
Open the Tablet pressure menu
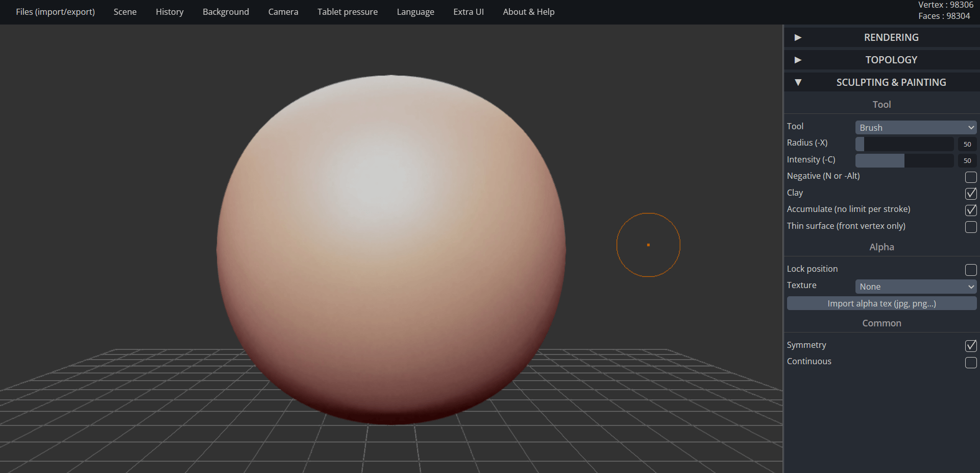click(348, 12)
